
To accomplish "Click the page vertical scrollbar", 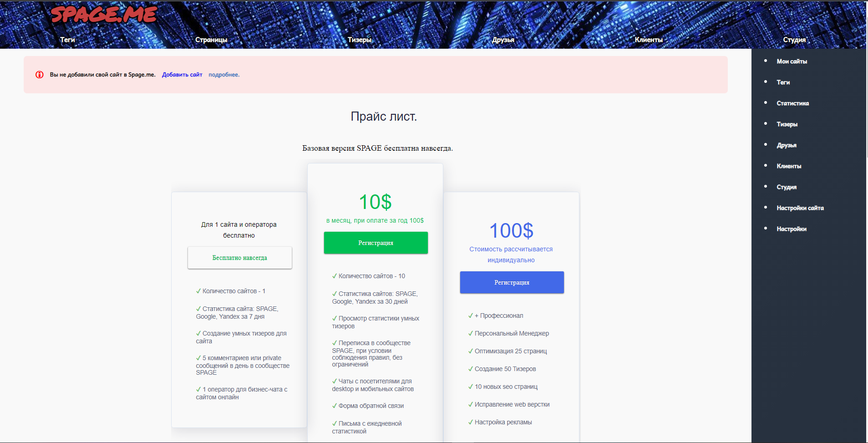I will (x=867, y=91).
